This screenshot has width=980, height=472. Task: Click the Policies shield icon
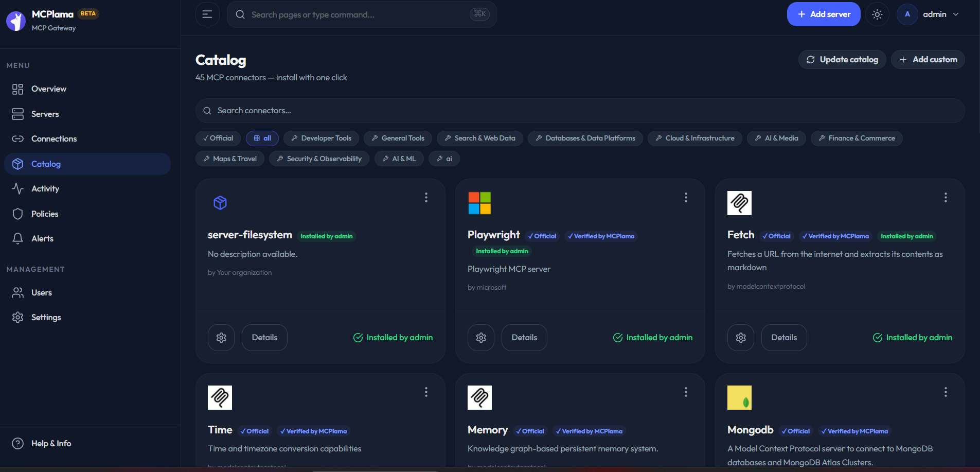tap(18, 214)
